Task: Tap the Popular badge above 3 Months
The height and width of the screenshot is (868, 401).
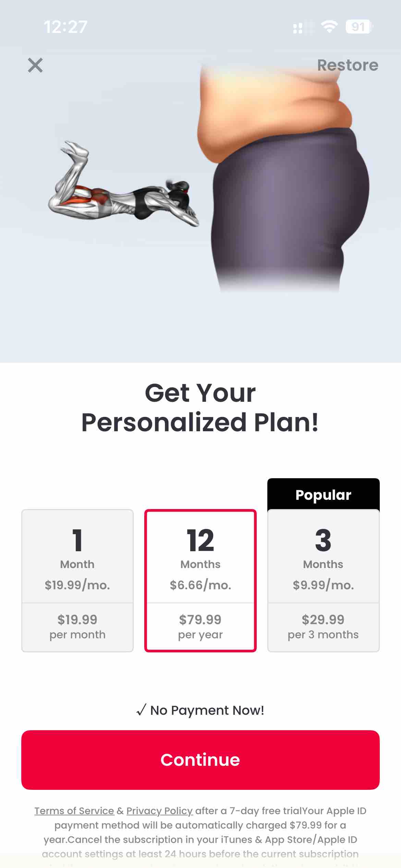Action: point(323,494)
